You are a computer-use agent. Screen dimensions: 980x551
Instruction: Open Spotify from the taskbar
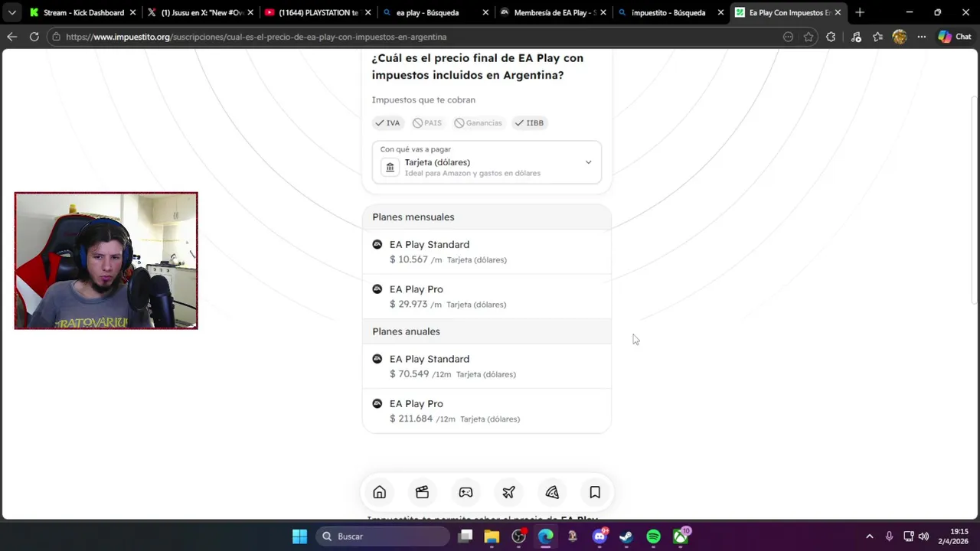[653, 536]
